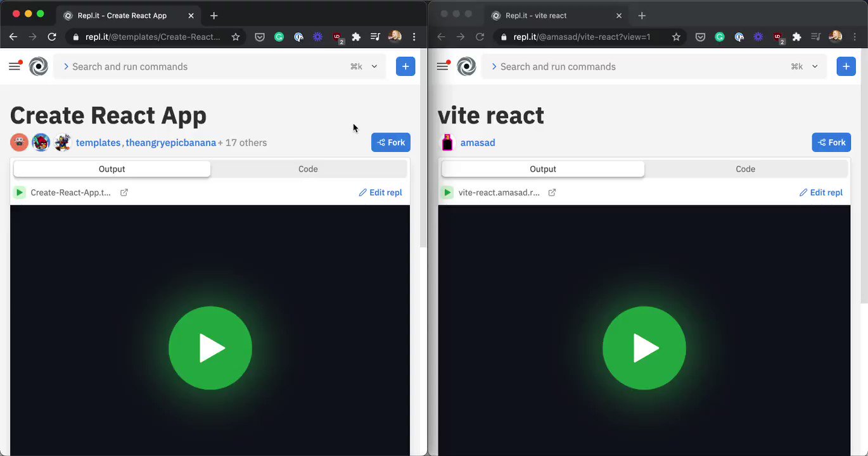Open Create-React-App output in new tab icon
Viewport: 868px width, 456px height.
124,193
